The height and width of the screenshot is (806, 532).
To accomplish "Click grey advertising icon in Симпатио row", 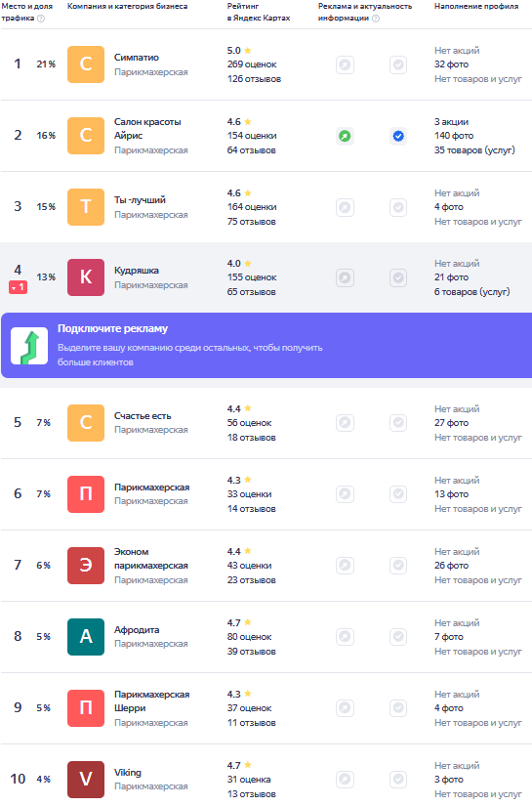I will [346, 64].
